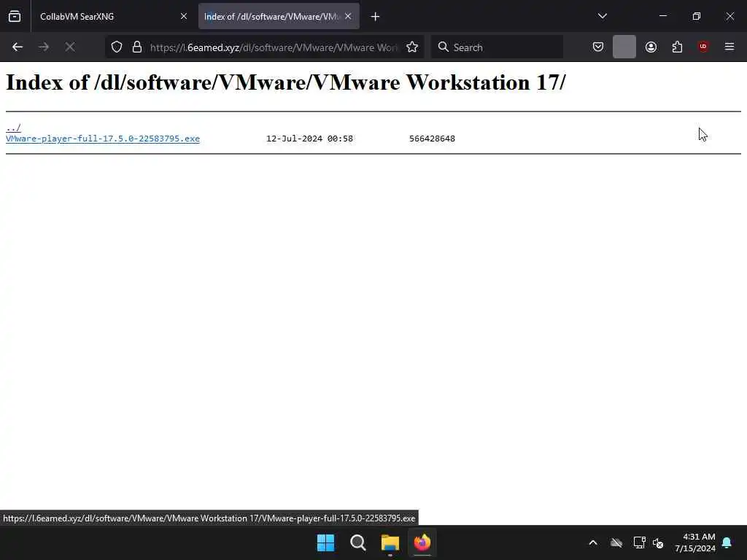
Task: Open the notifications bell icon
Action: tap(727, 542)
